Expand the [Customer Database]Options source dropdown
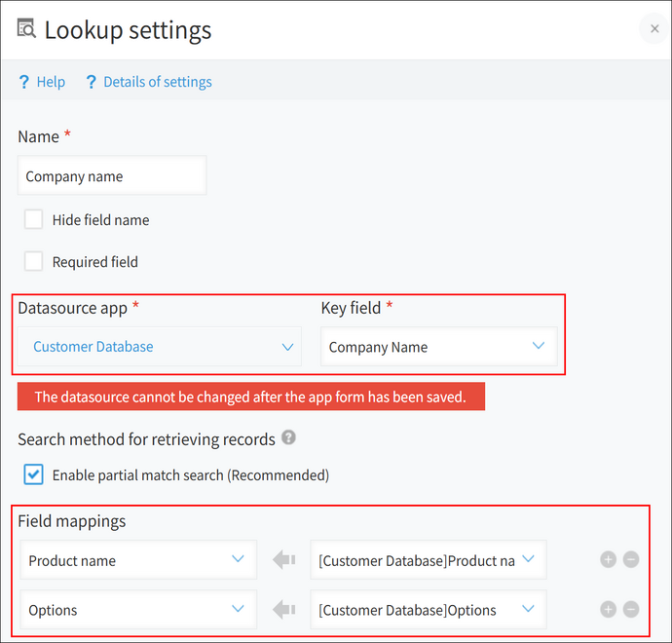Screen dimensions: 672x643 tap(428, 610)
